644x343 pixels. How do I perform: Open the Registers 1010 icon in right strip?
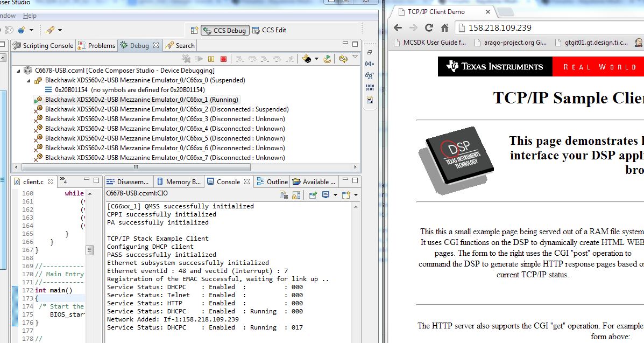click(370, 88)
